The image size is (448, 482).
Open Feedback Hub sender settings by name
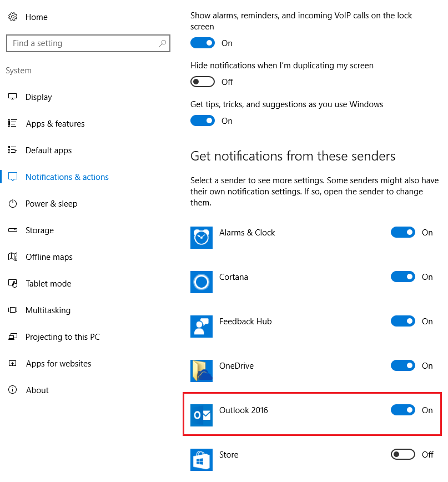click(x=245, y=322)
